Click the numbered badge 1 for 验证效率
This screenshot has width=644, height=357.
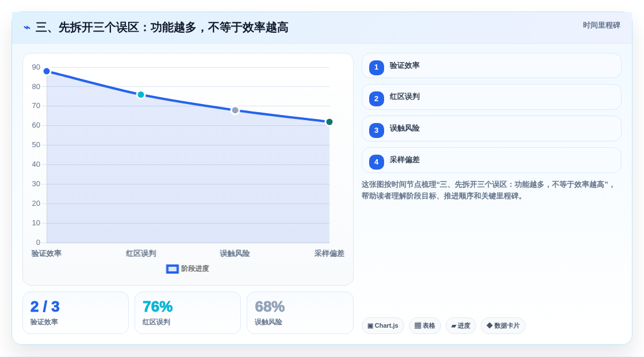pyautogui.click(x=376, y=67)
